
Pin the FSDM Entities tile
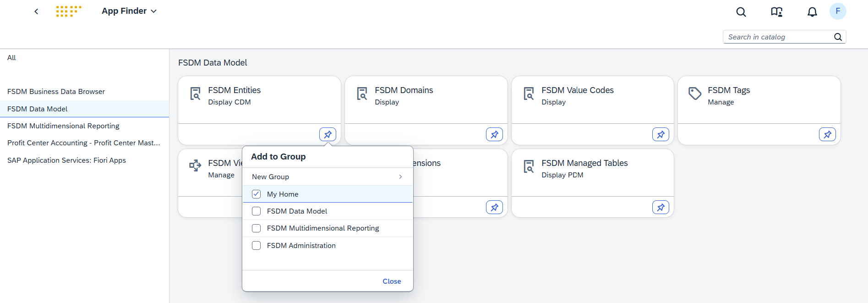click(328, 134)
